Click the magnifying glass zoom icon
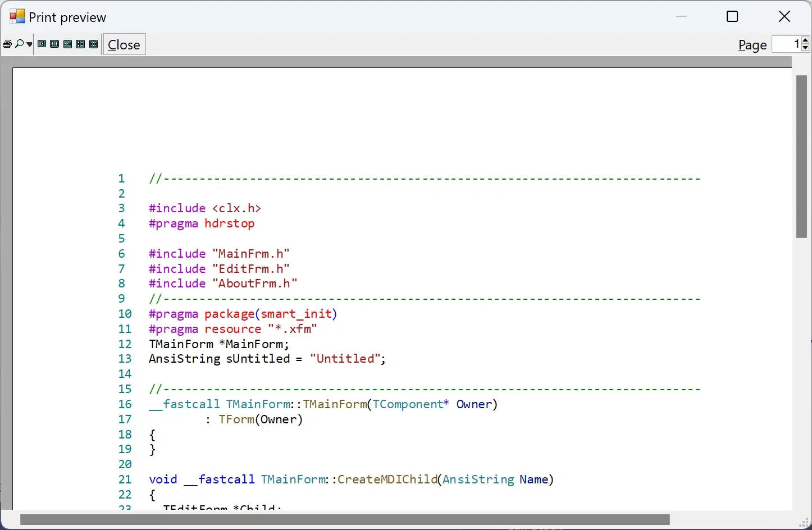 tap(20, 44)
